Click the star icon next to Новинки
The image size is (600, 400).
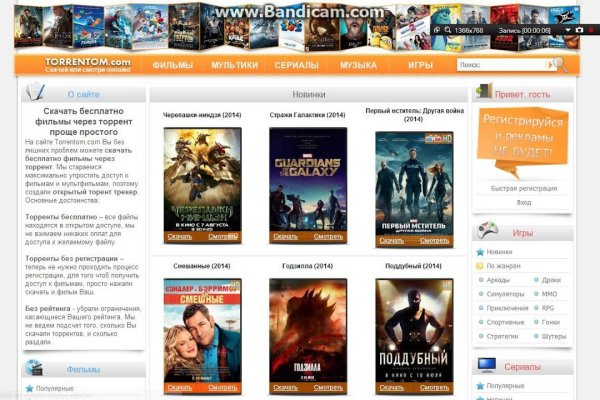[480, 252]
